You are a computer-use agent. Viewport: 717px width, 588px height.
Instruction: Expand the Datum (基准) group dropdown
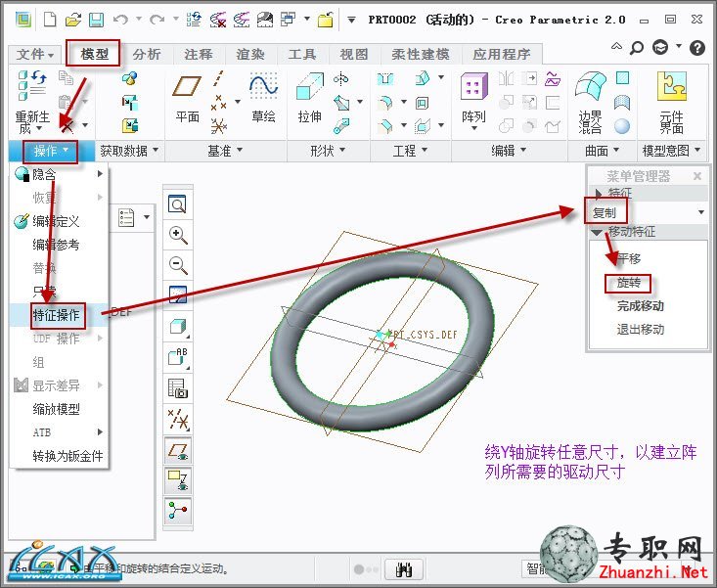point(225,151)
